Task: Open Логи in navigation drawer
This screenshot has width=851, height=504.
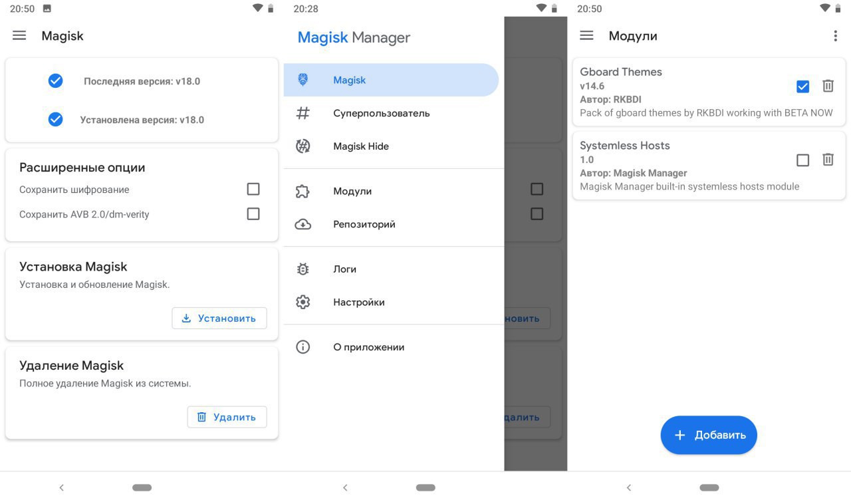Action: [x=394, y=269]
